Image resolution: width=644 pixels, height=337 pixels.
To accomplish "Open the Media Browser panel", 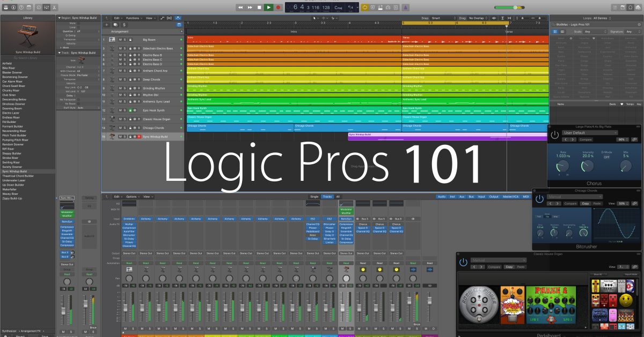I will coord(639,8).
